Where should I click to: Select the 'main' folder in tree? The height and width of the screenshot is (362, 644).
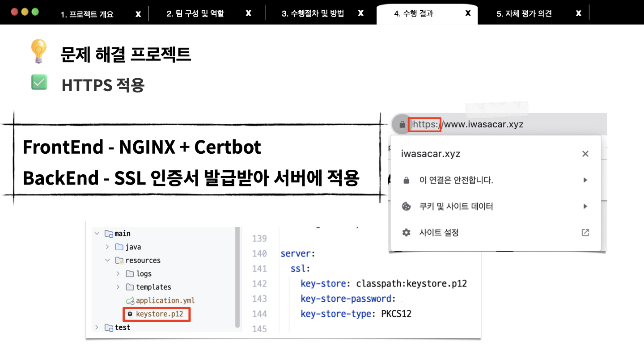122,233
